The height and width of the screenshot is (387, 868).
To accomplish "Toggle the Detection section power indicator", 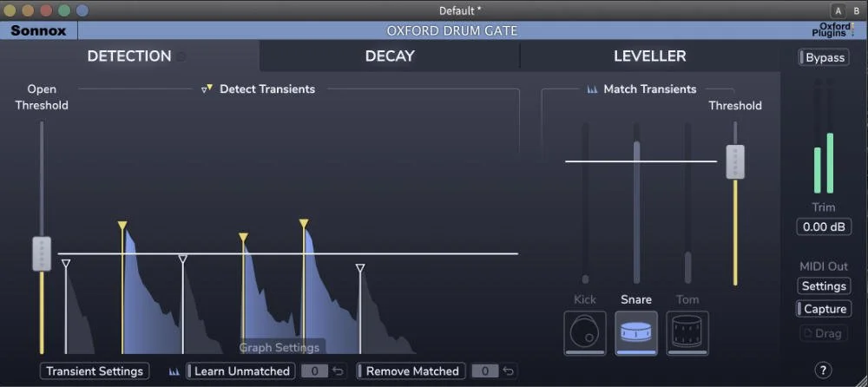I will coord(181,56).
